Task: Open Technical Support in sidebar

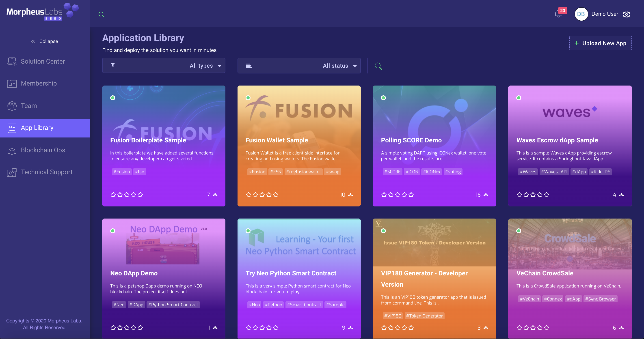Action: pos(47,172)
